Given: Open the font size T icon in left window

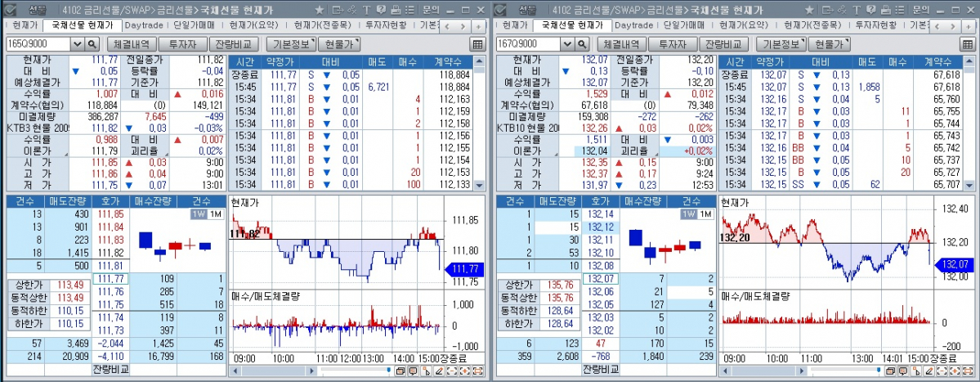Looking at the screenshot, I should [x=366, y=10].
